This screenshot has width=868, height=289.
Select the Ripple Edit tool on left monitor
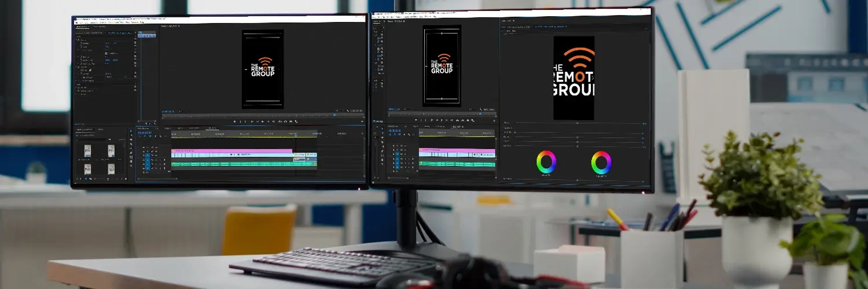pos(131,140)
